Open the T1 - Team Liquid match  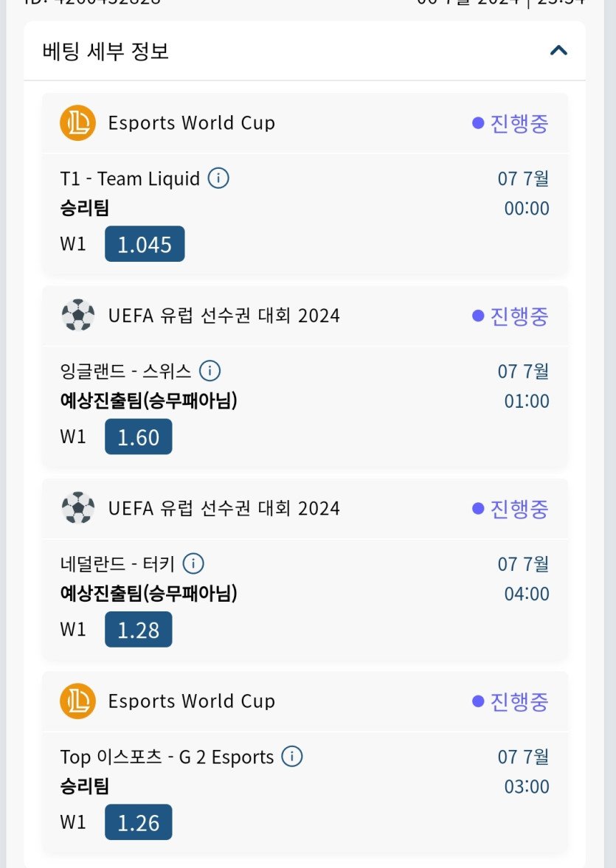click(130, 178)
